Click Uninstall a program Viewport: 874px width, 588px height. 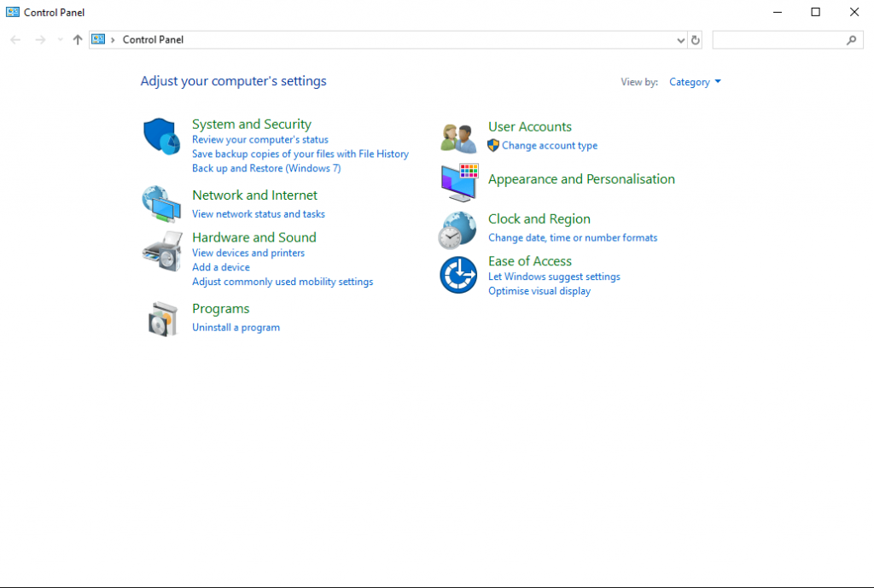point(236,328)
